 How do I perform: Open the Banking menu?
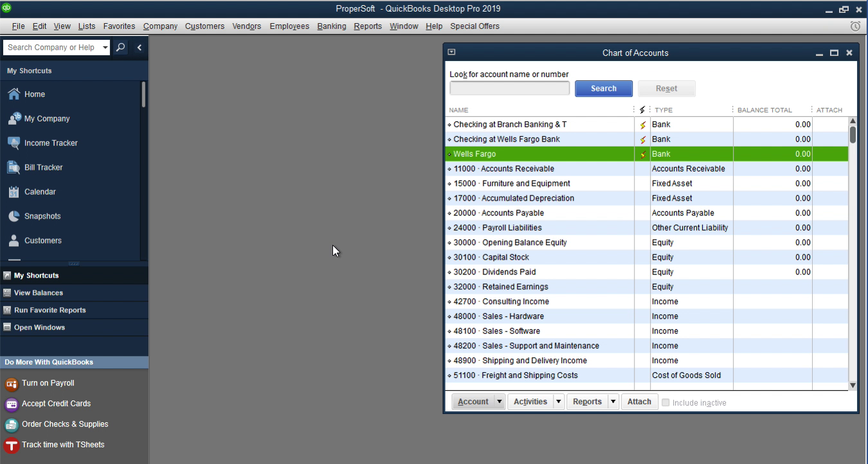click(x=332, y=26)
